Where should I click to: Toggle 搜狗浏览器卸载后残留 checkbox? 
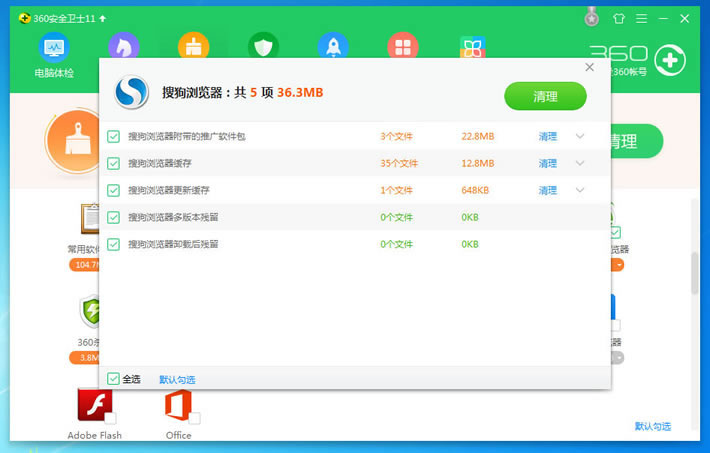[113, 245]
